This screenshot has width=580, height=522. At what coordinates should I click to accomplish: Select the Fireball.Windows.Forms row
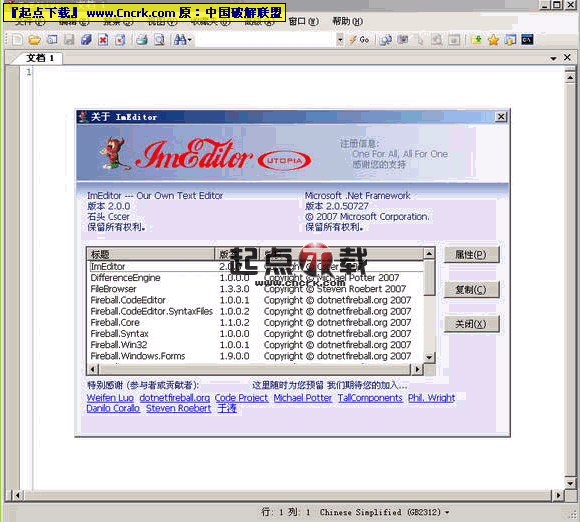tap(256, 356)
